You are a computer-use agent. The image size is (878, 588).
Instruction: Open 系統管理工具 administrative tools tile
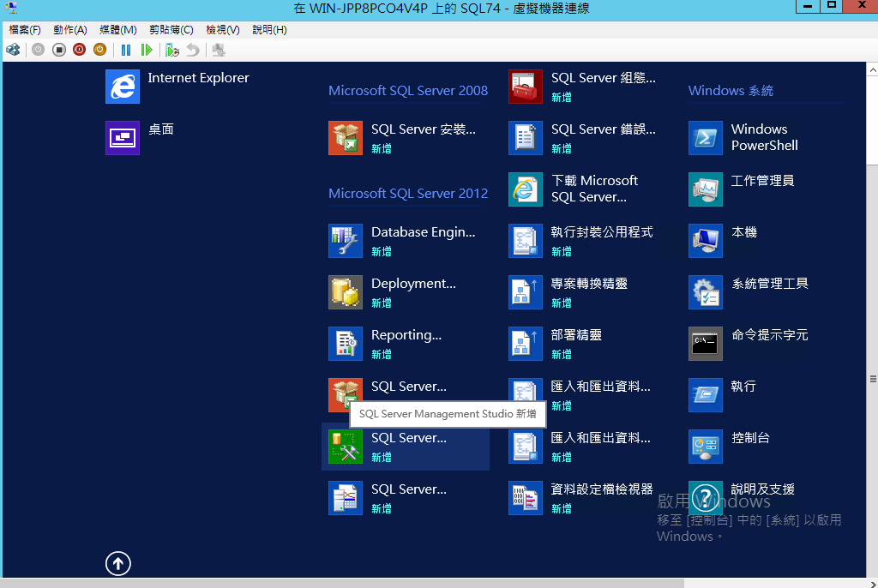[x=749, y=292]
